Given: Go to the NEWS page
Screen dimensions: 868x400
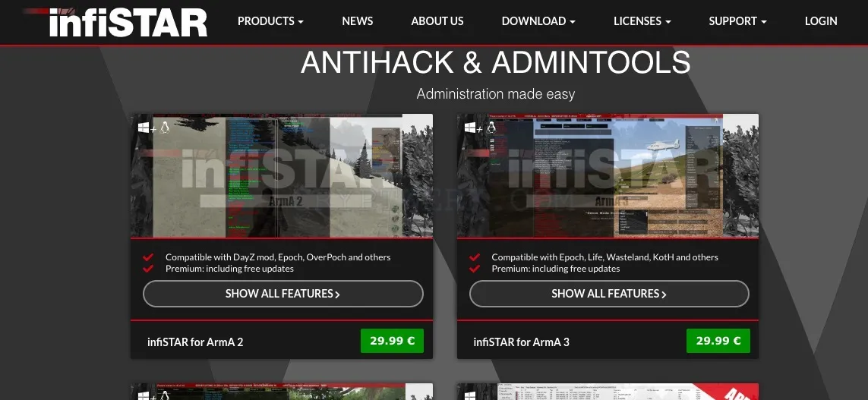Looking at the screenshot, I should 358,21.
